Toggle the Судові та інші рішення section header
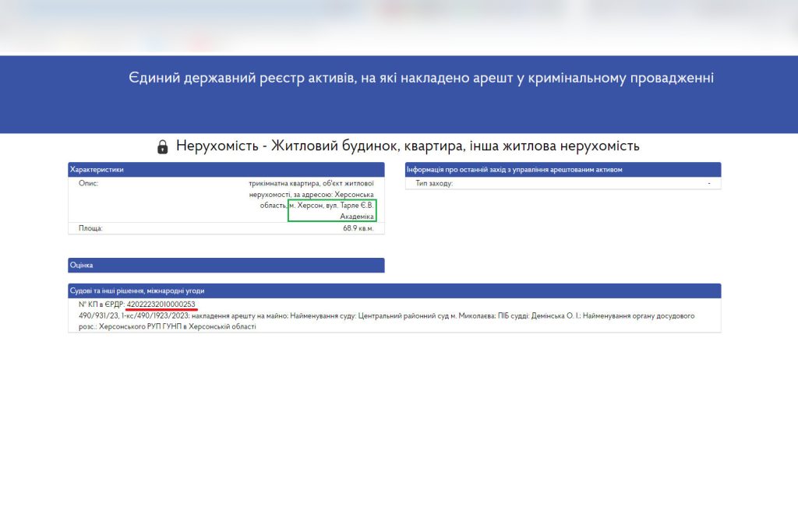The height and width of the screenshot is (532, 798). (x=394, y=291)
